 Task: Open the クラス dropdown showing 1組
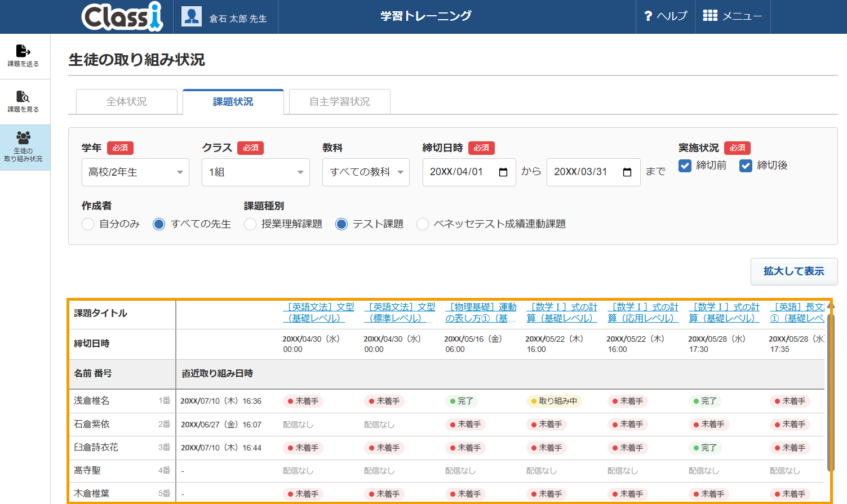click(256, 172)
